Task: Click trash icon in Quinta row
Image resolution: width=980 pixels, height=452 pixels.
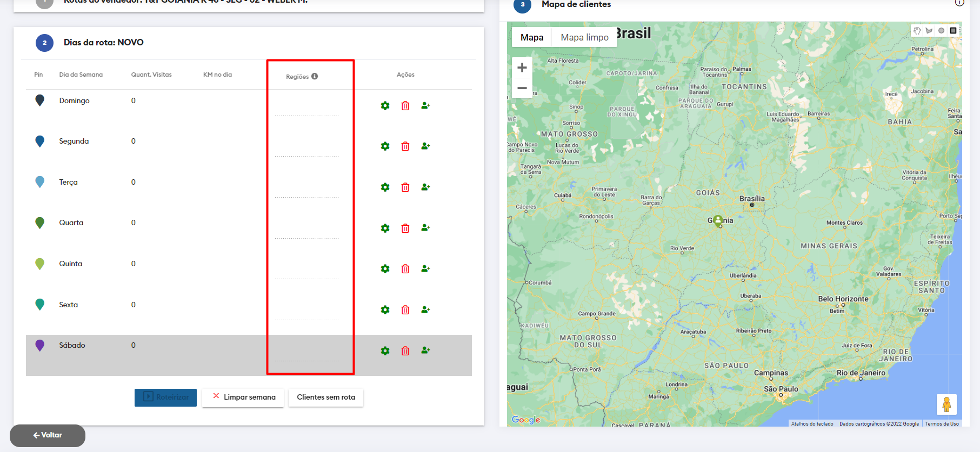Action: click(x=405, y=269)
